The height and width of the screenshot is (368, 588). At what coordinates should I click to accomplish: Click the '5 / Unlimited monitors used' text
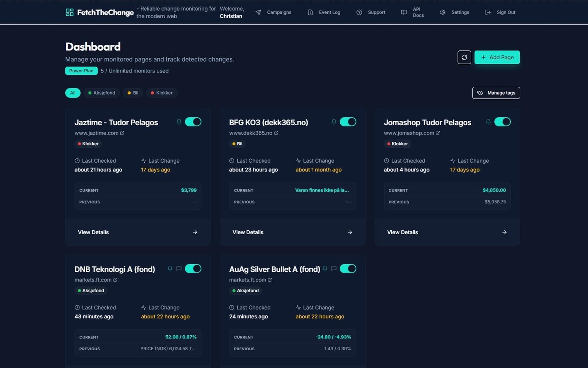pos(134,71)
